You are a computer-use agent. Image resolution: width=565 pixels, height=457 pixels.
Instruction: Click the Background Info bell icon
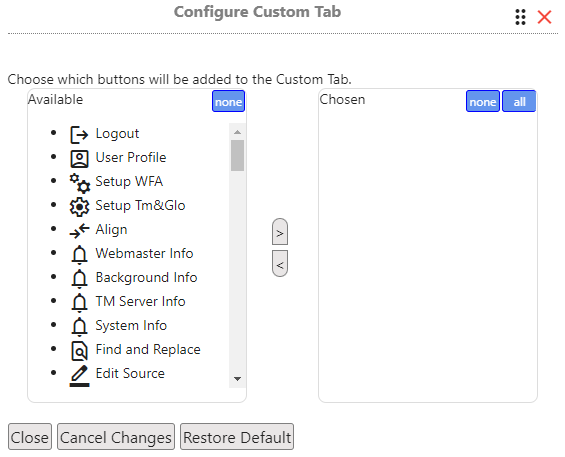point(79,279)
